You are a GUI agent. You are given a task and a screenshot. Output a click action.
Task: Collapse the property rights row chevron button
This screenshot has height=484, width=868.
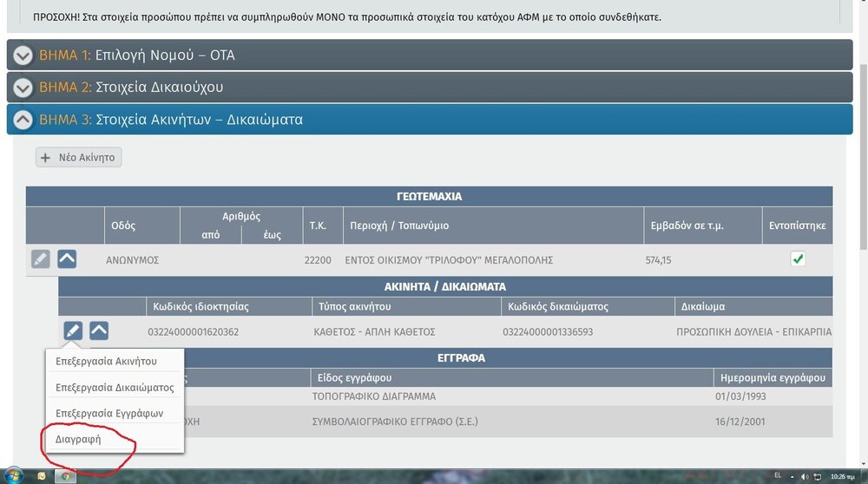pos(99,330)
